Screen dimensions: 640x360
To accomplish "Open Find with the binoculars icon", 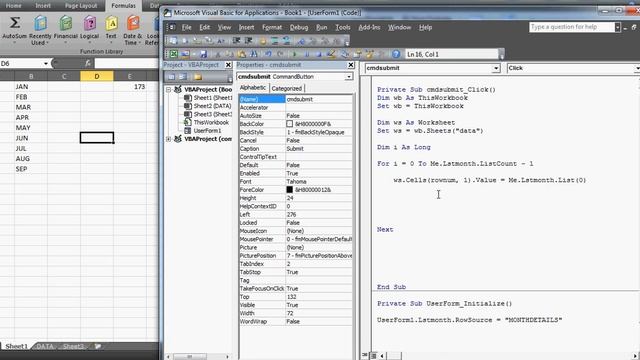I will (253, 54).
